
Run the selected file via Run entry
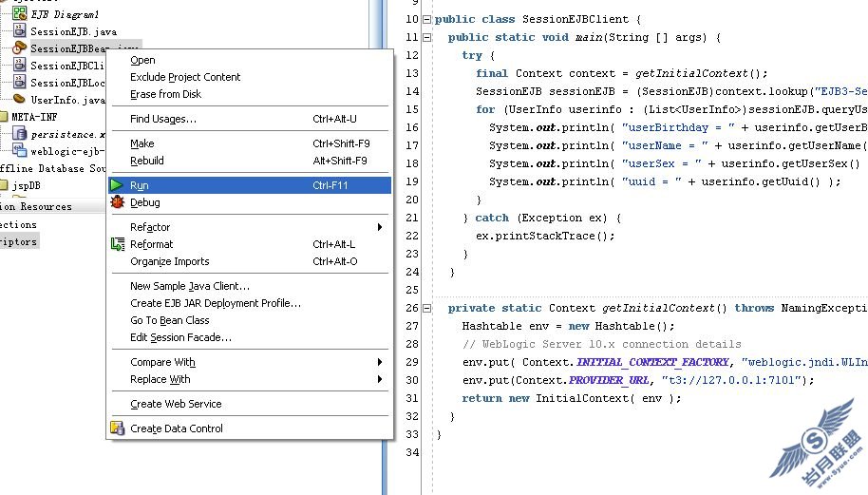pos(250,185)
